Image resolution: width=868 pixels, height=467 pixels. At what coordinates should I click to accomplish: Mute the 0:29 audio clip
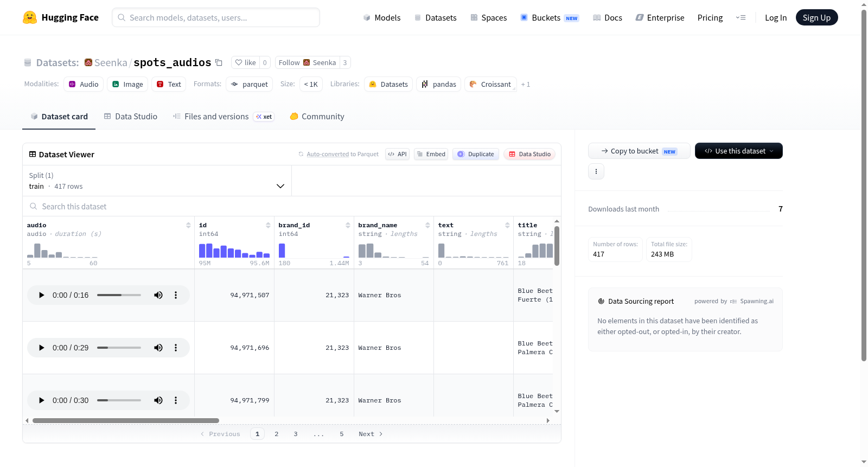158,348
